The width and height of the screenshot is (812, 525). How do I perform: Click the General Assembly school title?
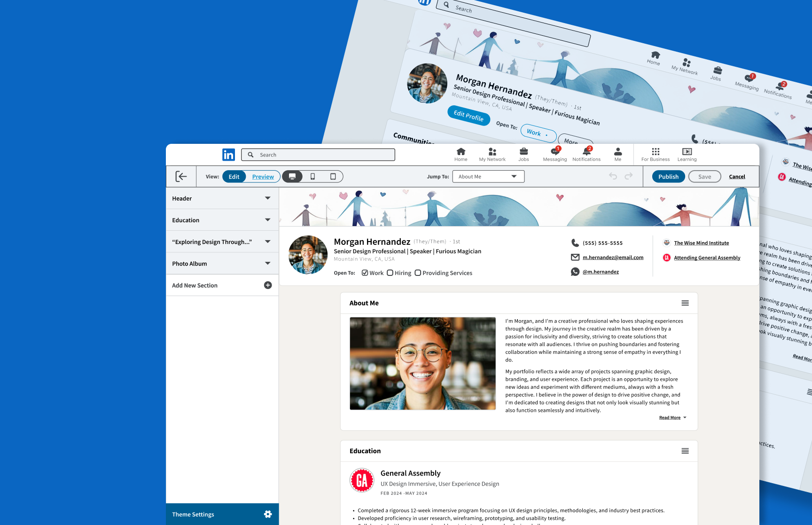point(410,473)
